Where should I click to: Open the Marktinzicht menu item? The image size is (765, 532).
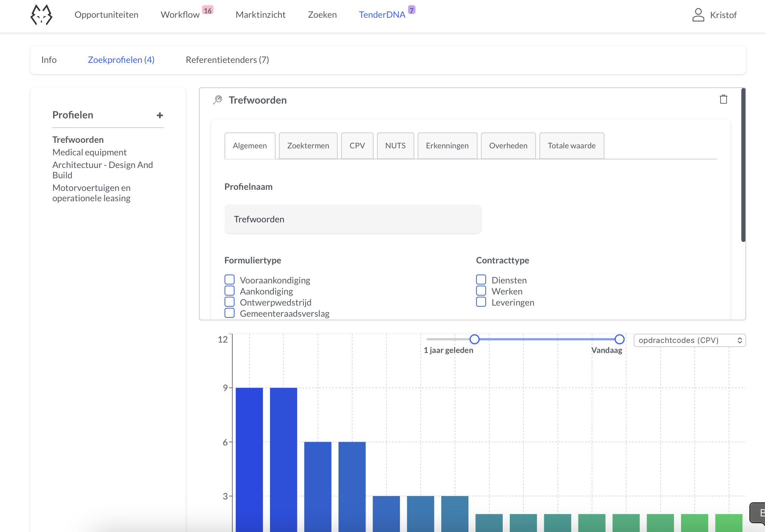pyautogui.click(x=260, y=14)
